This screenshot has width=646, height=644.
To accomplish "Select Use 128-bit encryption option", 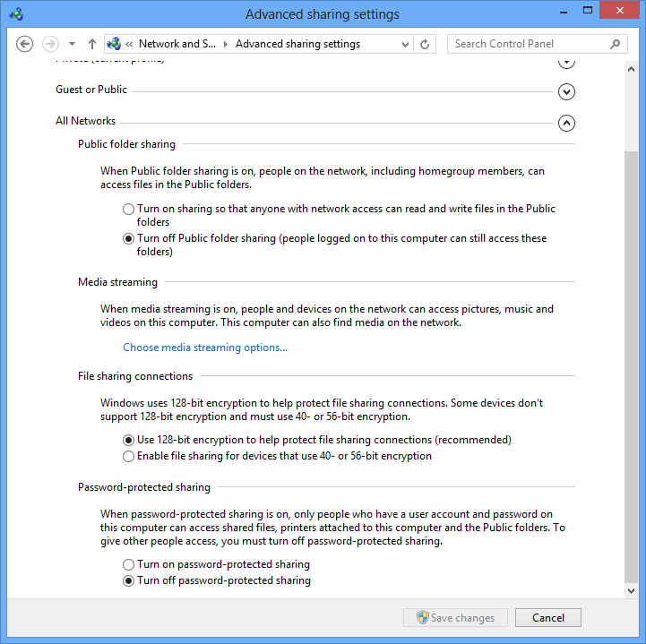I will click(x=129, y=441).
